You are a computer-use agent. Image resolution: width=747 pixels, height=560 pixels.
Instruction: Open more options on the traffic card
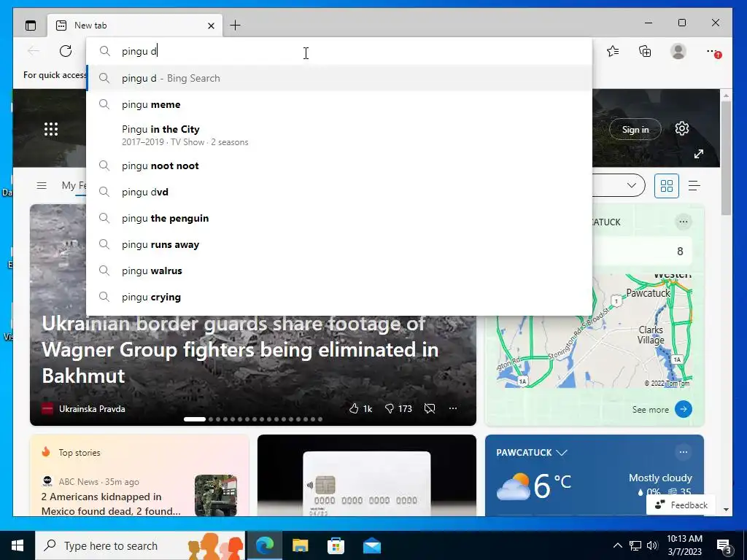(683, 222)
